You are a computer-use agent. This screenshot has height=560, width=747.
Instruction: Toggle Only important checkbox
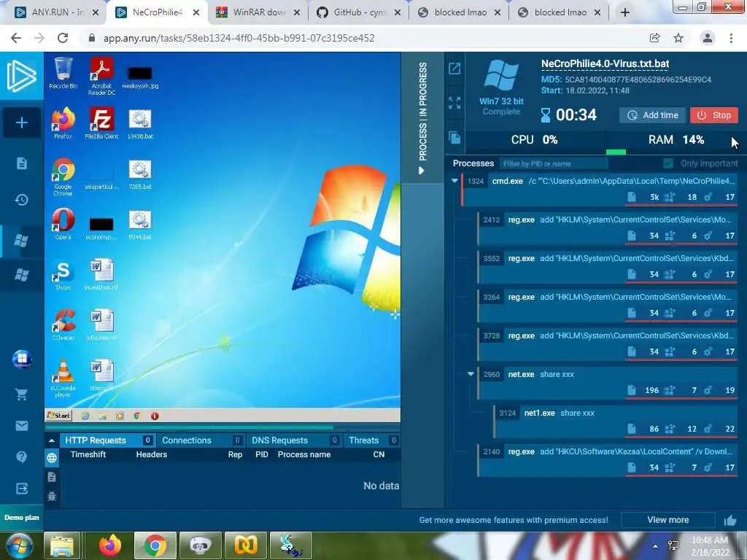click(668, 163)
